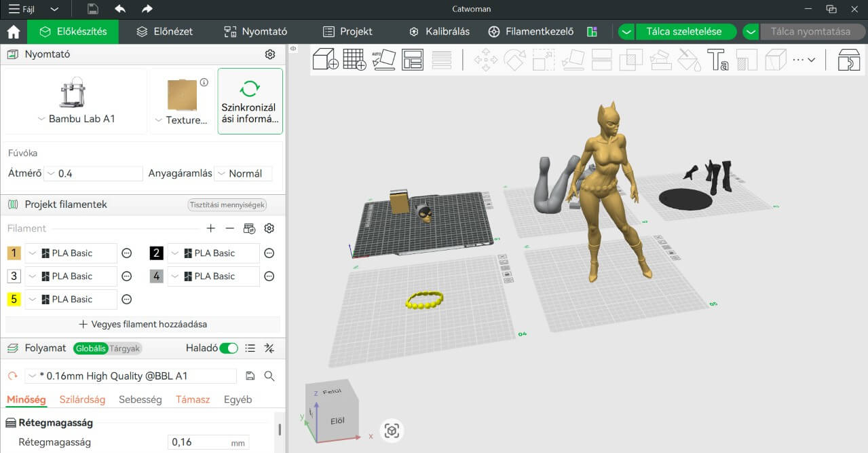This screenshot has width=868, height=453.
Task: Expand the Tálca szeletelése options arrow
Action: click(x=626, y=32)
